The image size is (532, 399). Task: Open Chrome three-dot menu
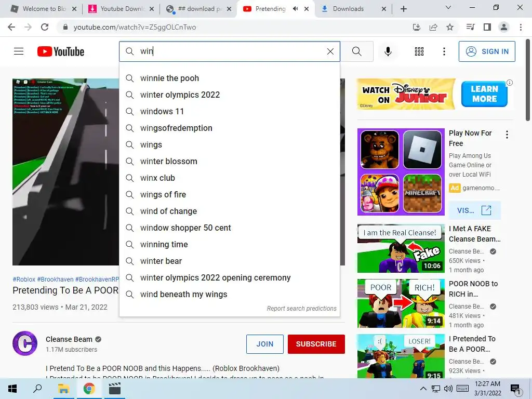[521, 27]
